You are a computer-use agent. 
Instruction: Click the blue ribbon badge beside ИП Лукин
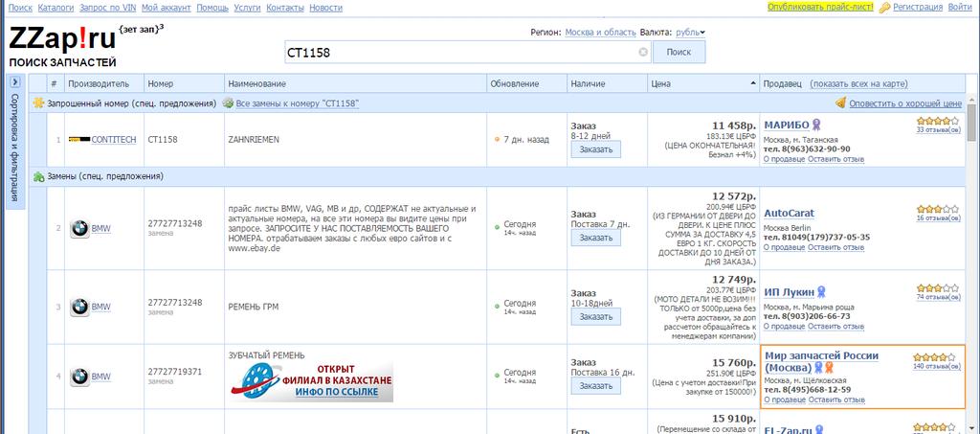821,291
